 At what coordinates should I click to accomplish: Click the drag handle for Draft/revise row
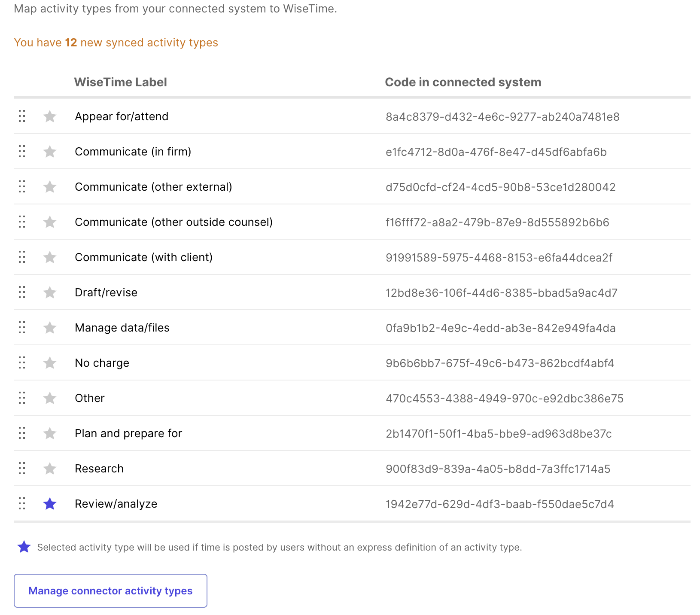[x=22, y=292]
